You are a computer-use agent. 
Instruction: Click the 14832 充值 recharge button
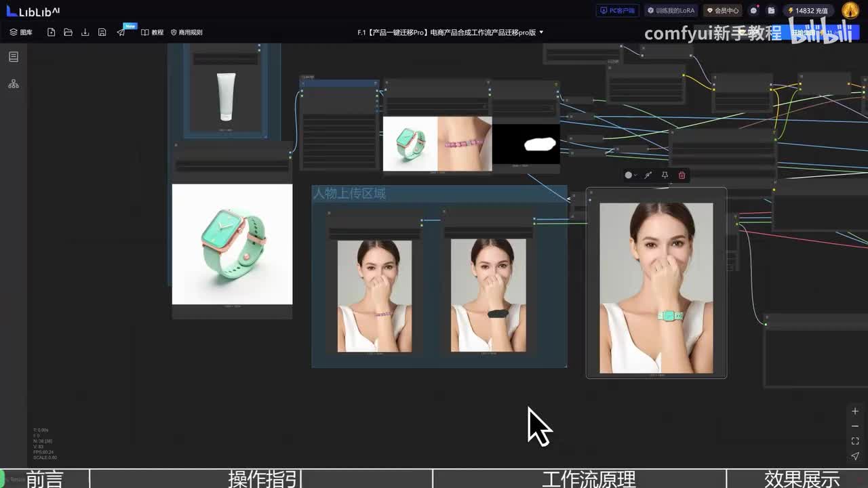tap(808, 11)
